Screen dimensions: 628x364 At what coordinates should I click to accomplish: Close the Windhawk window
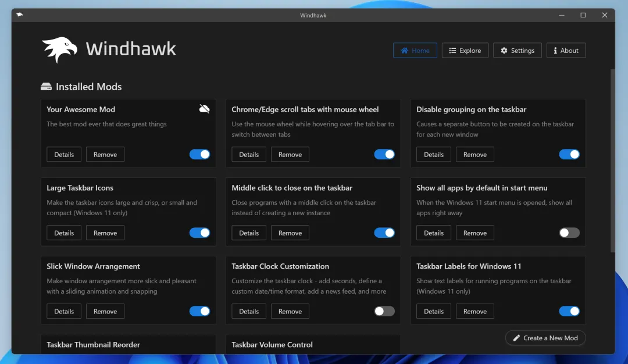[604, 15]
